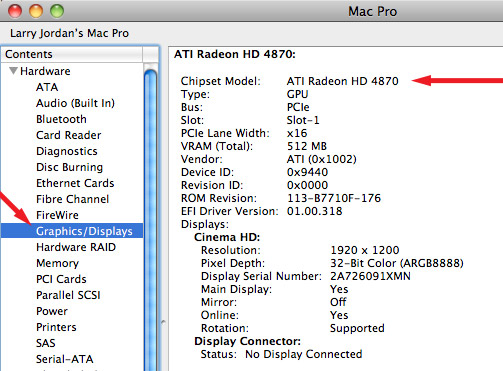This screenshot has height=371, width=503.
Task: Select Serial-ATA in the sidebar
Action: pos(65,359)
